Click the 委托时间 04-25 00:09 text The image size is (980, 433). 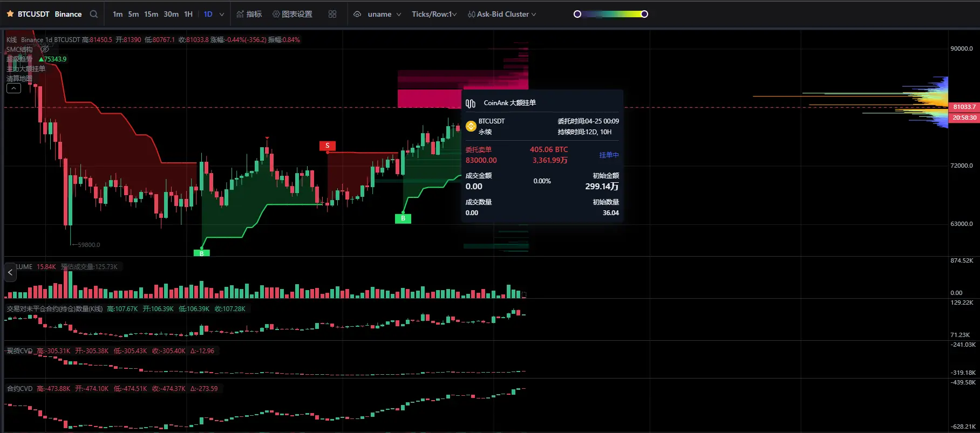(x=588, y=121)
